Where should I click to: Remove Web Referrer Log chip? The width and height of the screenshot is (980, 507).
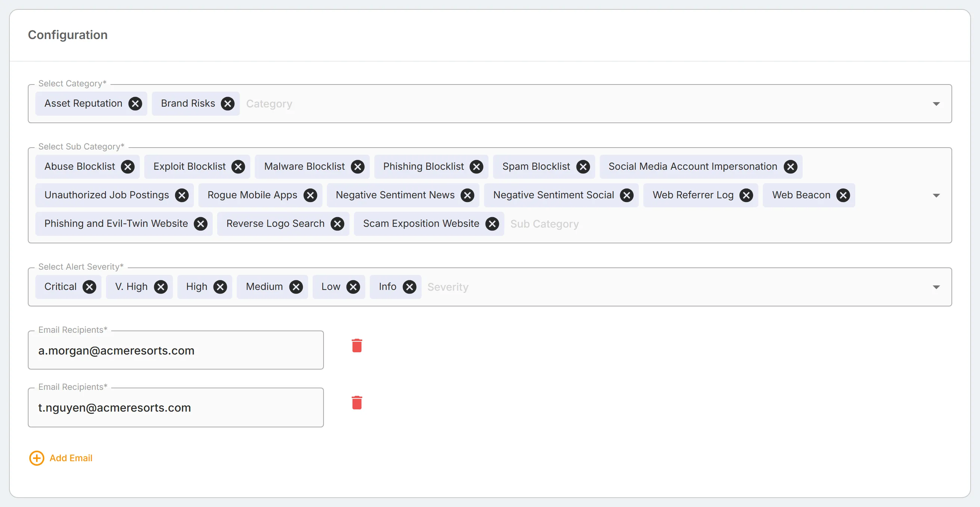click(x=746, y=195)
